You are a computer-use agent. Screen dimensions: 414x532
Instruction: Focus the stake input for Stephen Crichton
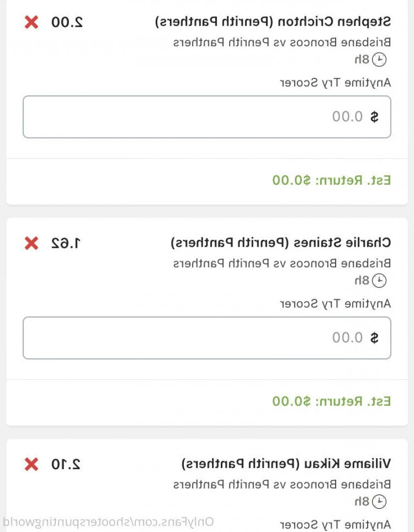[x=207, y=117]
